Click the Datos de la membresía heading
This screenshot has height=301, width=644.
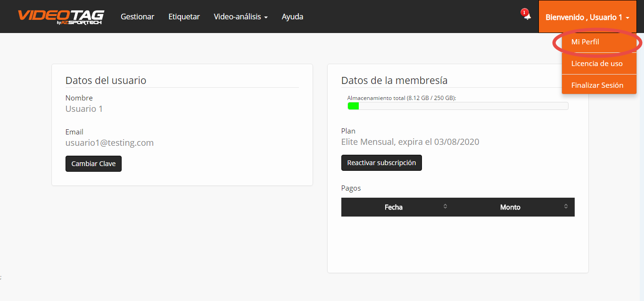[394, 81]
